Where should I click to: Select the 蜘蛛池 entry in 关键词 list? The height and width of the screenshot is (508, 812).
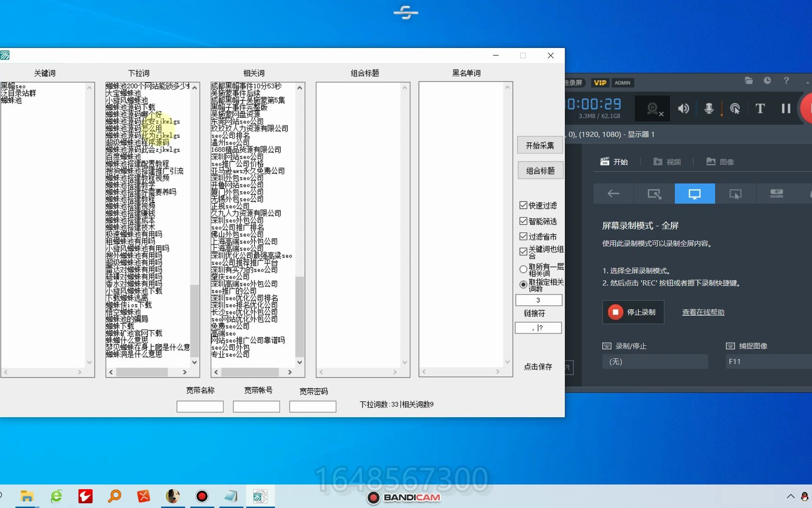point(11,100)
